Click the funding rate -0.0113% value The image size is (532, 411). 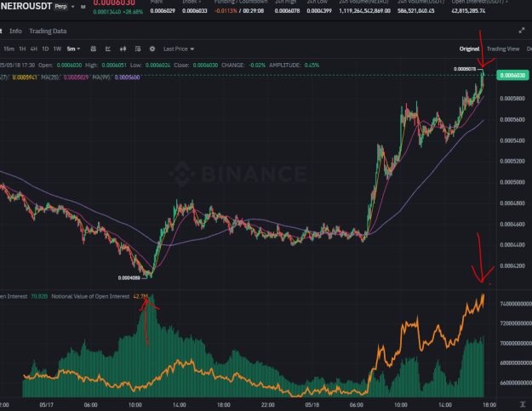[226, 11]
